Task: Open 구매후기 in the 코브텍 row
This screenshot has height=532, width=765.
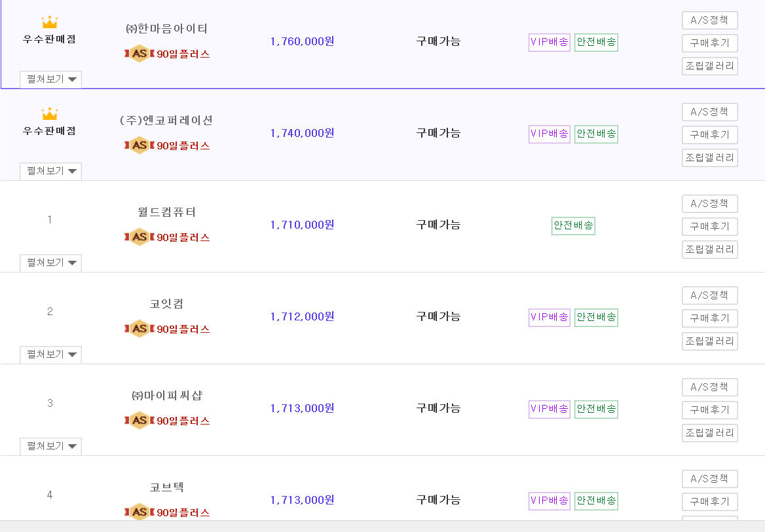Action: click(x=710, y=502)
